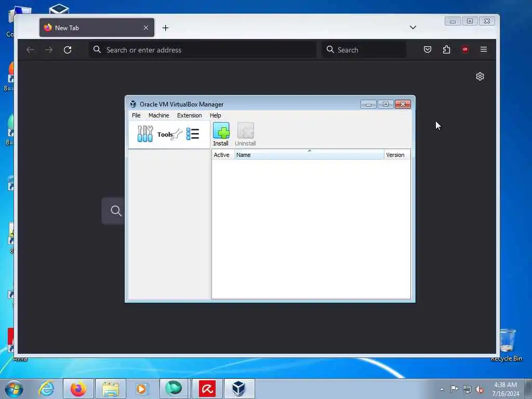Sort by the Active column header
The height and width of the screenshot is (399, 532).
(223, 155)
